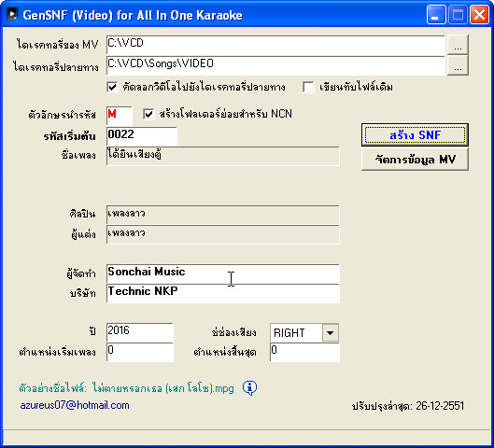Browse for MV directory with ... button

tap(458, 46)
